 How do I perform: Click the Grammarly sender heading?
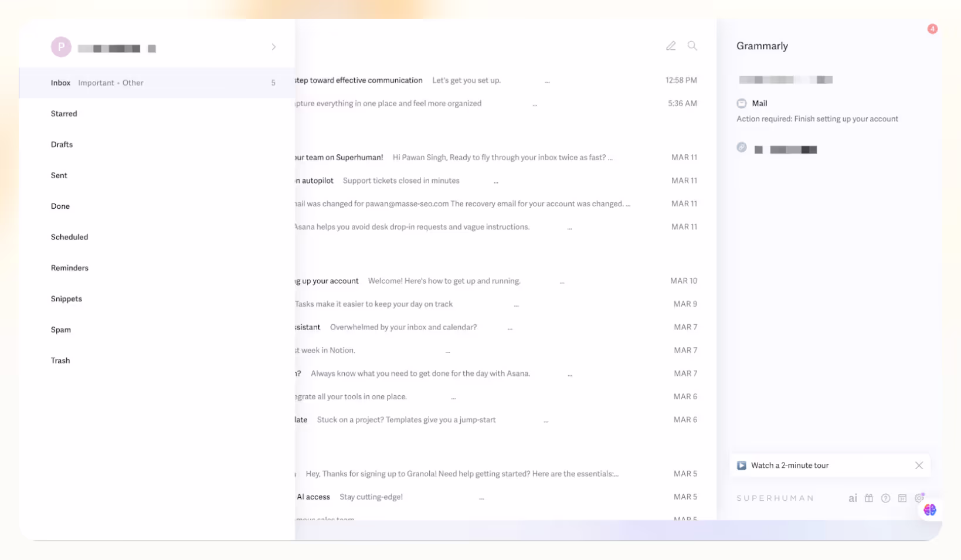click(x=762, y=46)
